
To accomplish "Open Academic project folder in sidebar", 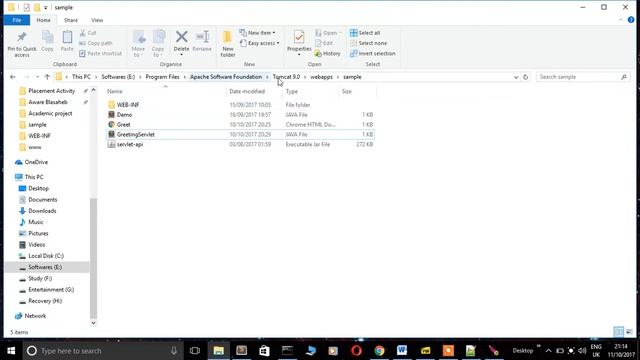I will pos(50,113).
